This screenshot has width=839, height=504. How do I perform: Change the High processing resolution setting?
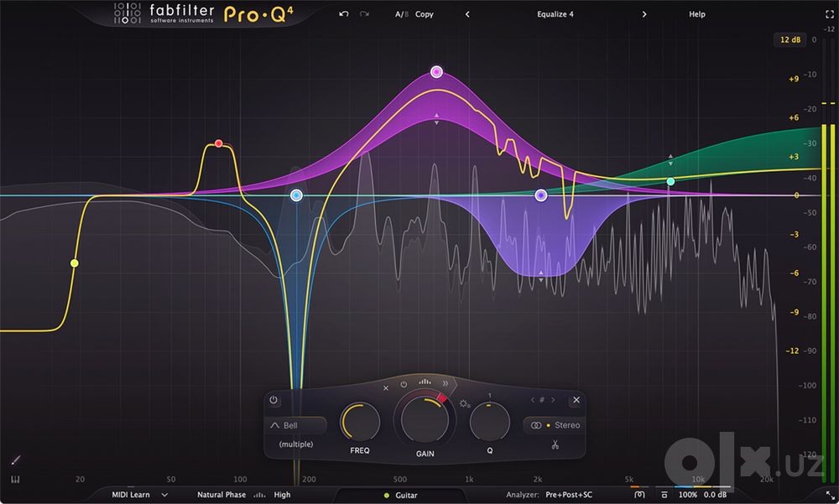(282, 495)
